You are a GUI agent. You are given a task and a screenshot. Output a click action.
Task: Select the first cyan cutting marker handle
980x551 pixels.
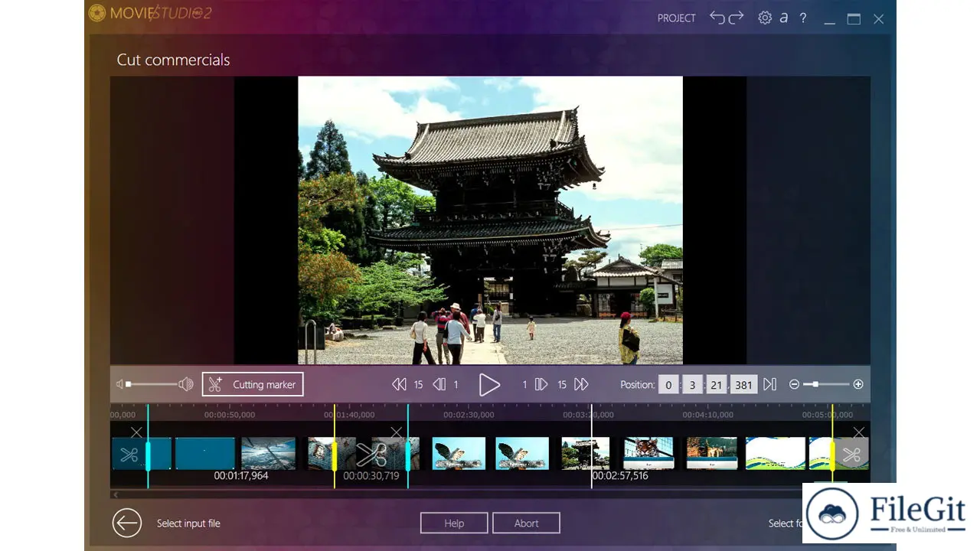tap(148, 455)
